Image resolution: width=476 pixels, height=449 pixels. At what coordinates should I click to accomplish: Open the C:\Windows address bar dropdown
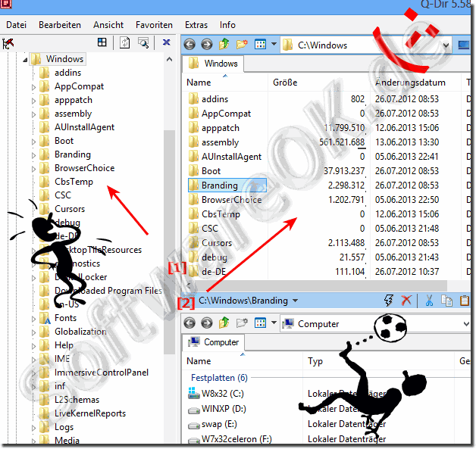(446, 45)
